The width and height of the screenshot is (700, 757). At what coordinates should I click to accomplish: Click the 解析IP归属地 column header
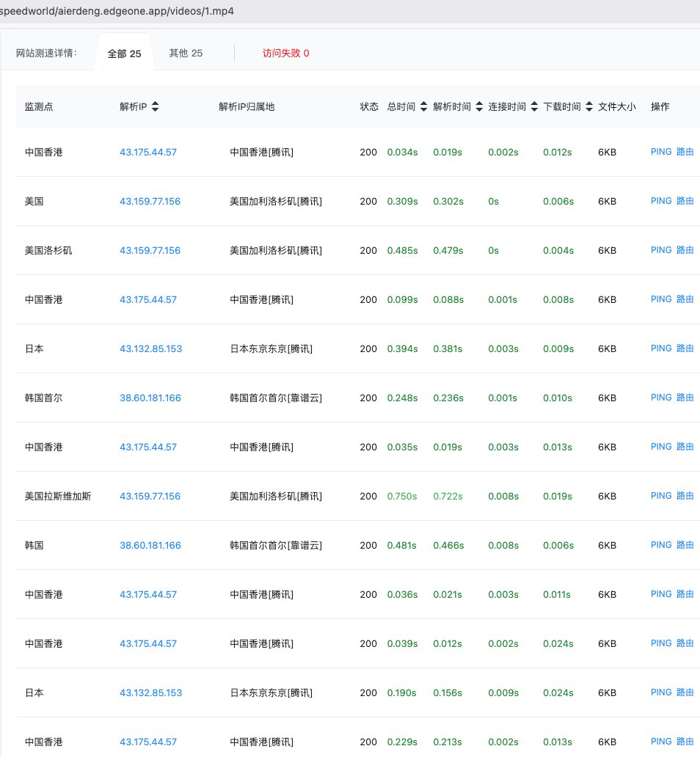coord(247,106)
